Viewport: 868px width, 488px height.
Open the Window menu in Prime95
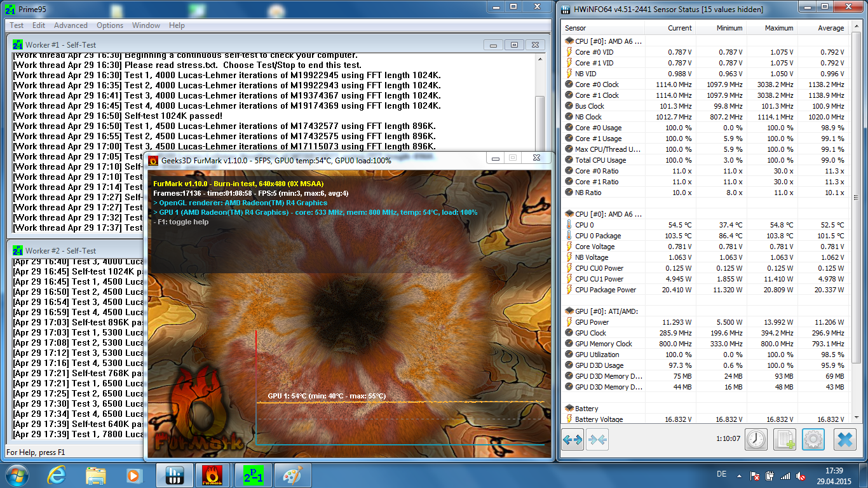(x=146, y=25)
